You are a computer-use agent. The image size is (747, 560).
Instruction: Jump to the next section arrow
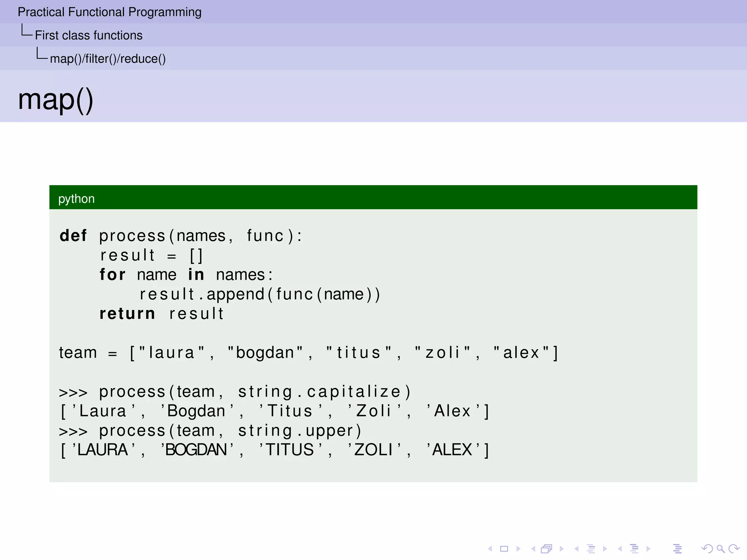click(x=648, y=549)
